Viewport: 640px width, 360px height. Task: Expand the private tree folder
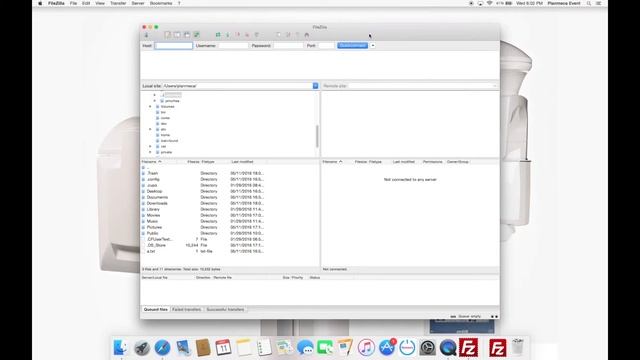point(150,152)
